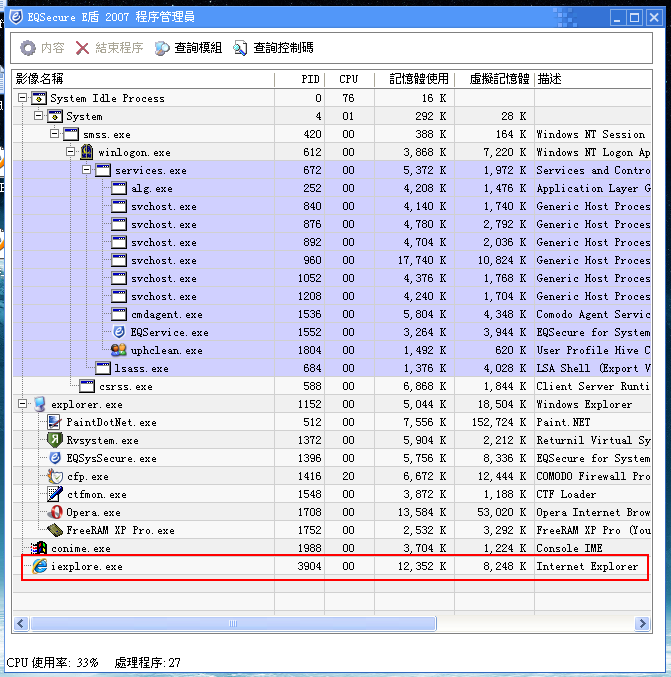Select the PaintDotNet.exe icon

click(54, 422)
